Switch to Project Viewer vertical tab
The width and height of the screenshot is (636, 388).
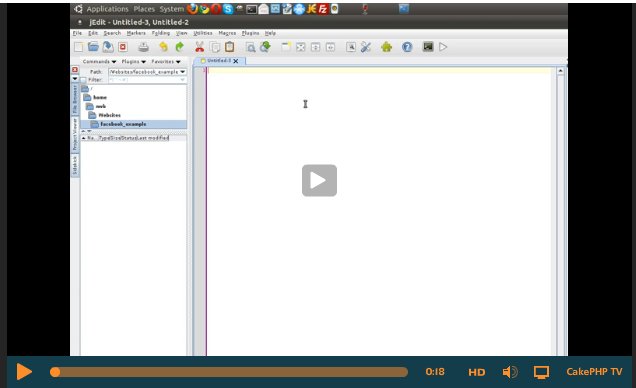75,135
